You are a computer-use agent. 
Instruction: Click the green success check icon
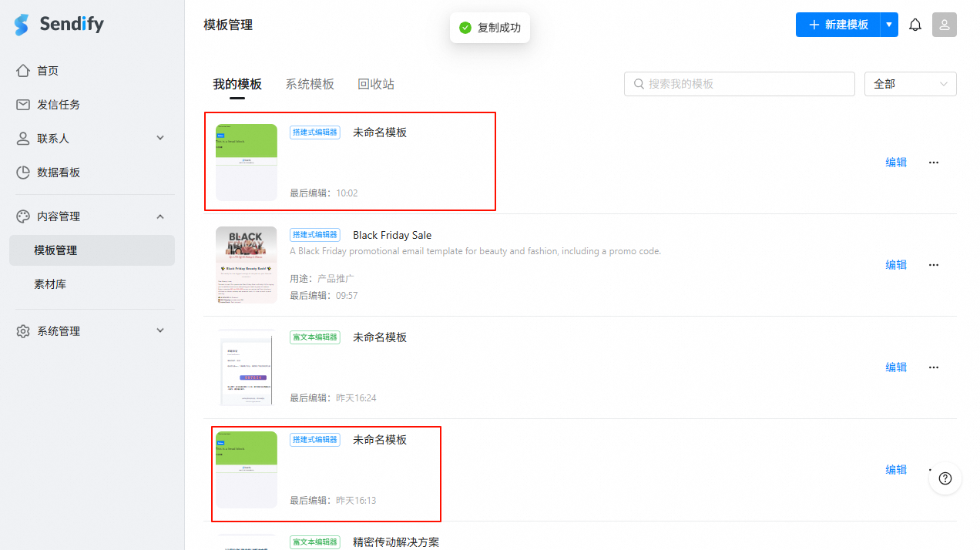[465, 28]
